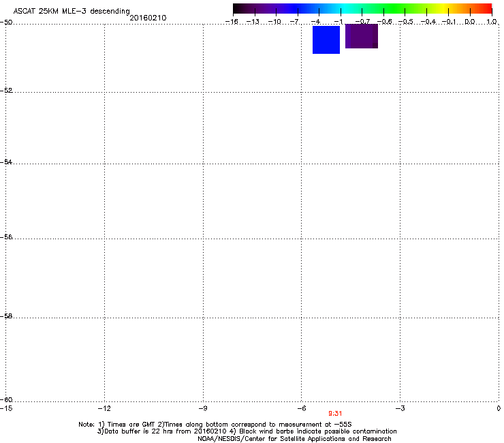This screenshot has width=504, height=443.
Task: Click the -0.6 label on color scale
Action: coord(384,22)
